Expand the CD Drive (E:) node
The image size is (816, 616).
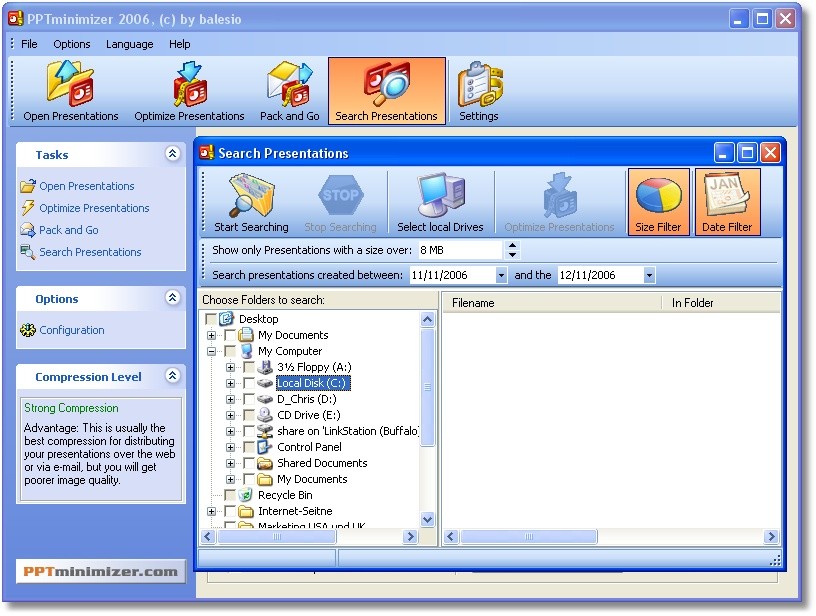point(230,415)
